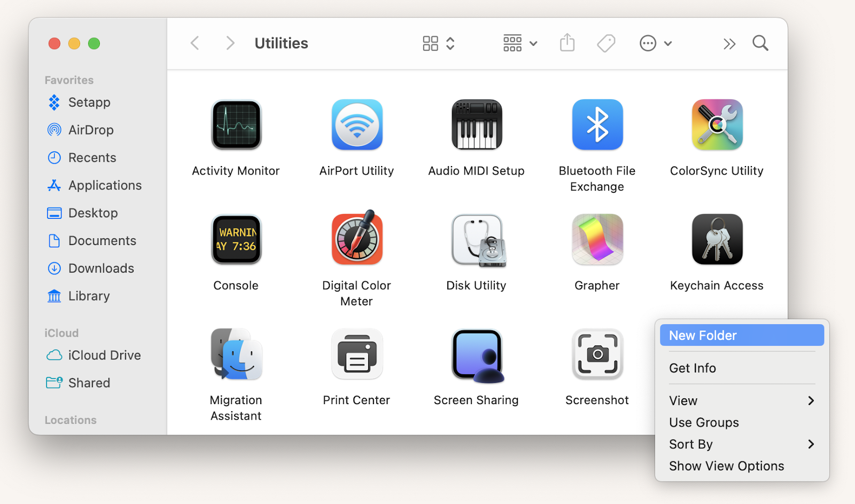
Task: Choose New Folder from the context menu
Action: 742,335
